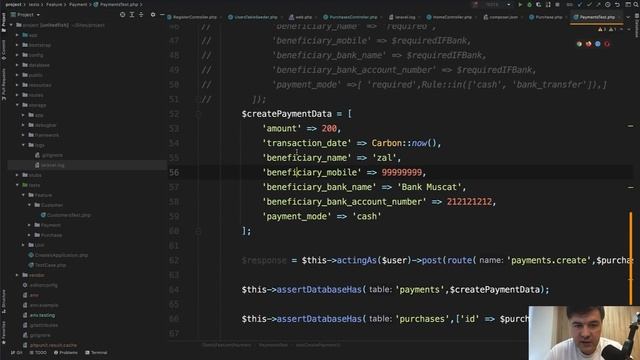
Task: Expand the Payment test folder
Action: 29,225
